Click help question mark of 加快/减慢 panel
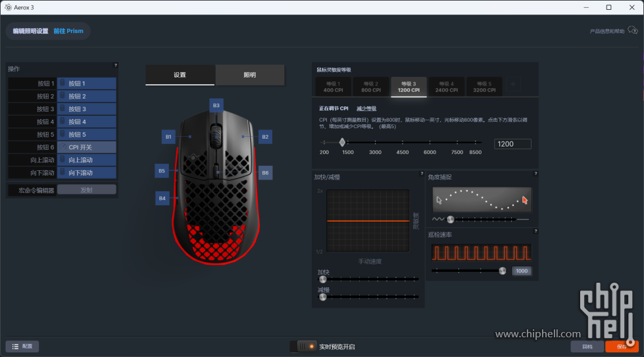The height and width of the screenshot is (357, 644). (x=422, y=174)
